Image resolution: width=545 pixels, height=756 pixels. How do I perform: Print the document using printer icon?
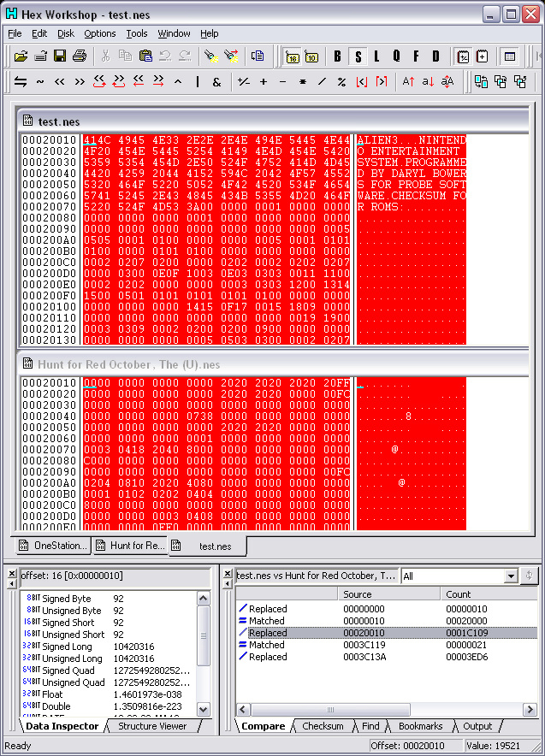pos(80,57)
